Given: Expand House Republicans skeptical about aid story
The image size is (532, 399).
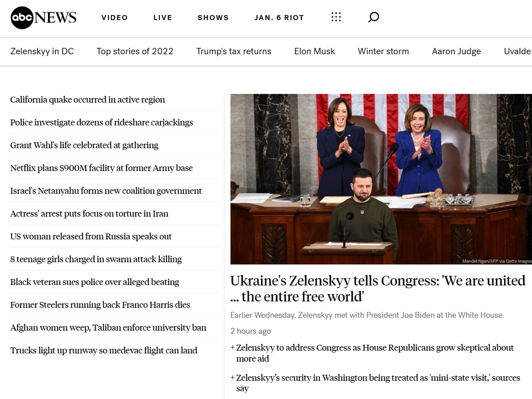Looking at the screenshot, I should point(374,353).
